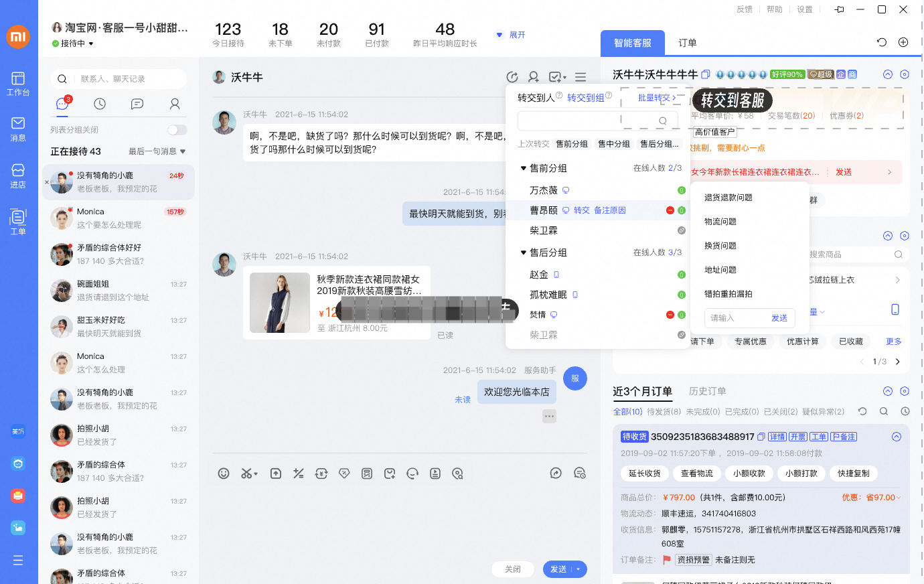Expand 优惠 省97.00 discount details
Image resolution: width=924 pixels, height=584 pixels.
pyautogui.click(x=872, y=498)
